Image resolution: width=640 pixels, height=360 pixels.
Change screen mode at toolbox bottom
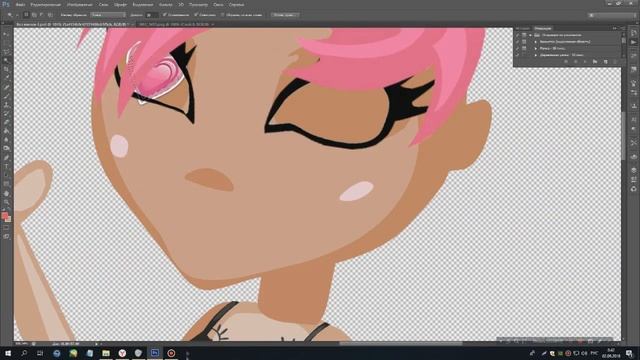(6, 236)
